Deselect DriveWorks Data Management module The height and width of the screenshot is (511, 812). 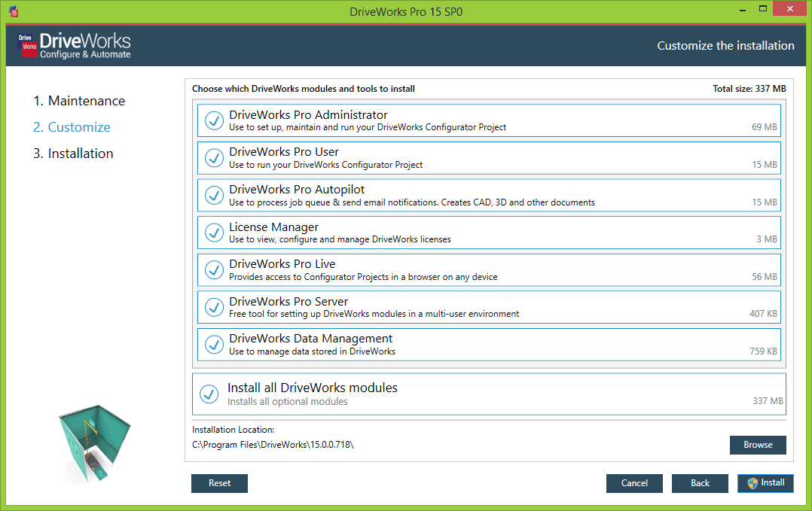pyautogui.click(x=214, y=345)
